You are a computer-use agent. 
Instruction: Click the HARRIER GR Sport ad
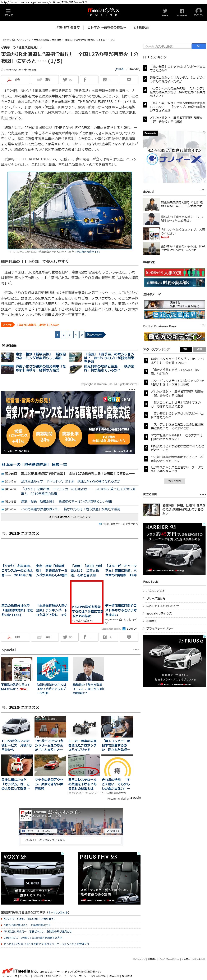click(175, 549)
